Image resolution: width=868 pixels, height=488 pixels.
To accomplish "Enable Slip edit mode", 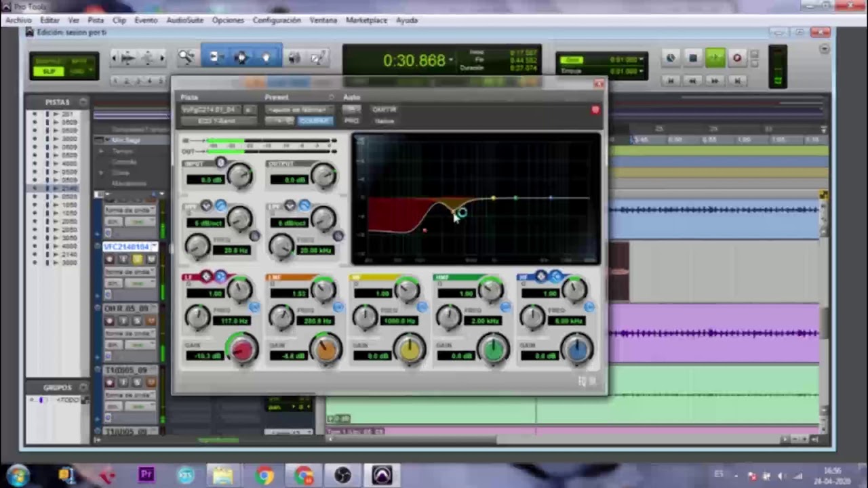I will 49,71.
